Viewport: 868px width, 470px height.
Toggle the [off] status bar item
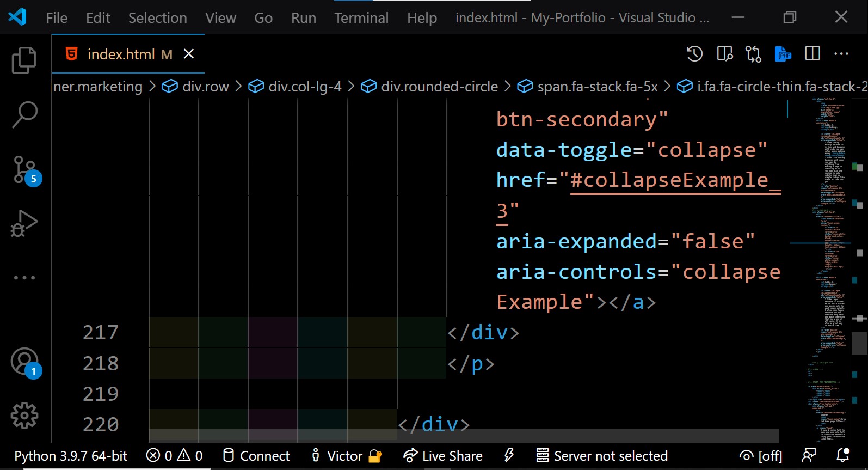[761, 456]
